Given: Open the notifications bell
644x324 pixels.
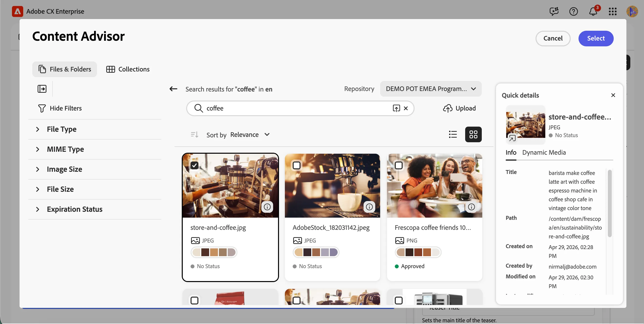Looking at the screenshot, I should click(x=593, y=11).
